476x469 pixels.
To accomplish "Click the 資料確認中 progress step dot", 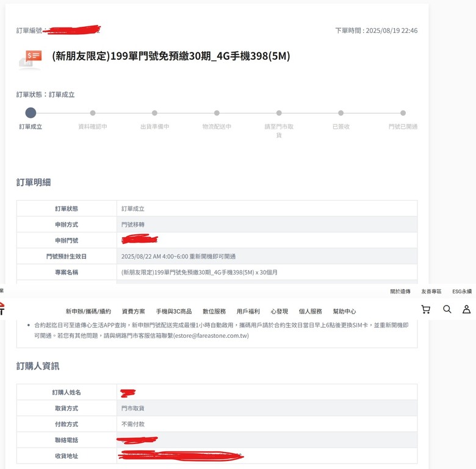I will [x=93, y=113].
